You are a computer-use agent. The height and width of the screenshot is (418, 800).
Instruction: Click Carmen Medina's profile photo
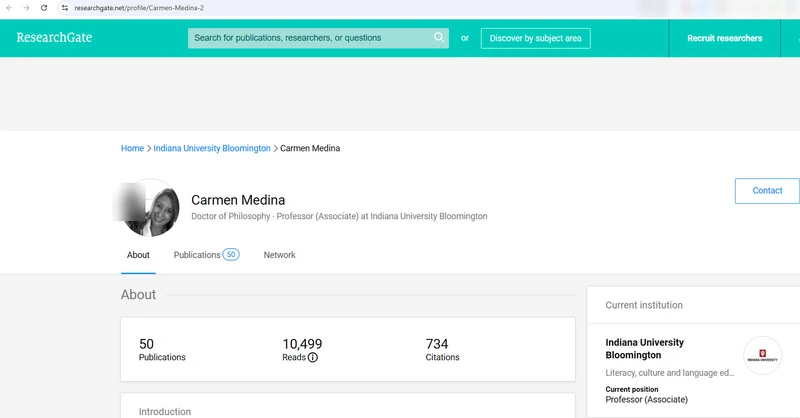pos(151,207)
